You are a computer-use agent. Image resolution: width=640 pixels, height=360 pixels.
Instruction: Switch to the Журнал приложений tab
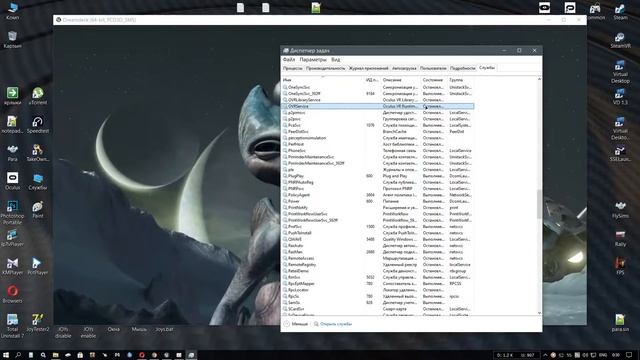click(x=369, y=68)
